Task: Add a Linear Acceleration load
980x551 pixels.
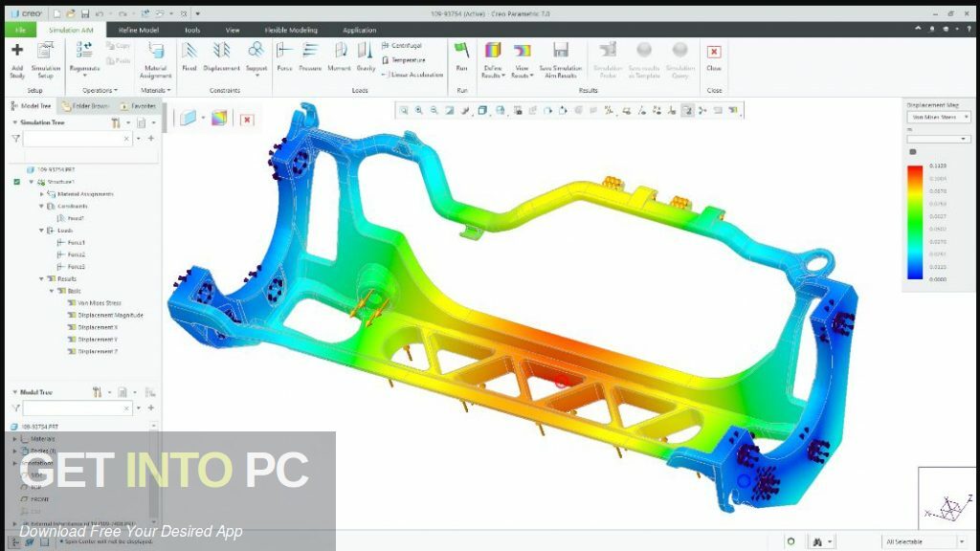Action: tap(412, 75)
